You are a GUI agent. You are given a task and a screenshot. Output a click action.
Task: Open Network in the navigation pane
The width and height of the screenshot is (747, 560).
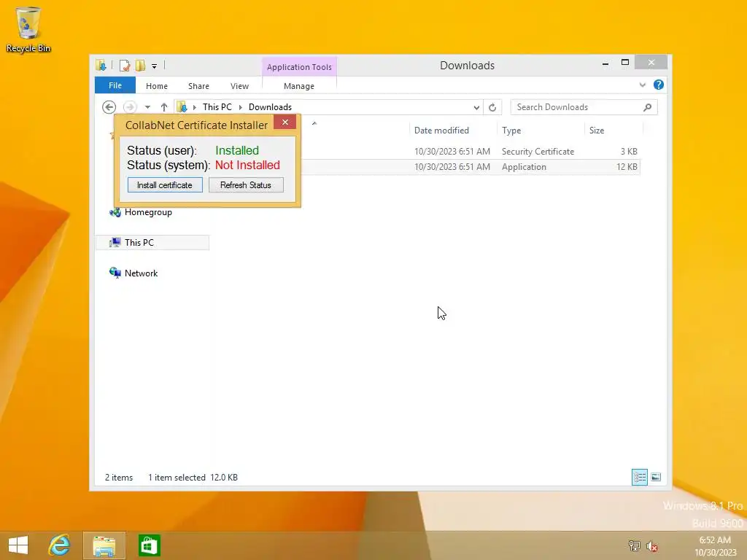coord(141,273)
